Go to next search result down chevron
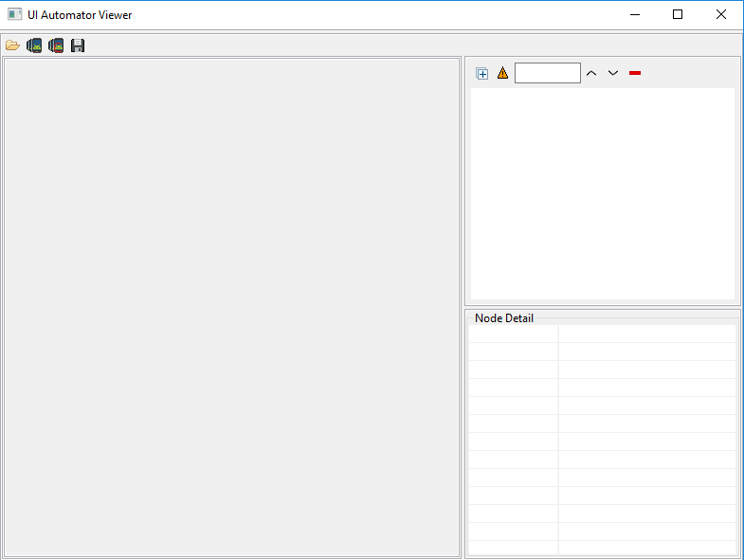 click(x=613, y=73)
